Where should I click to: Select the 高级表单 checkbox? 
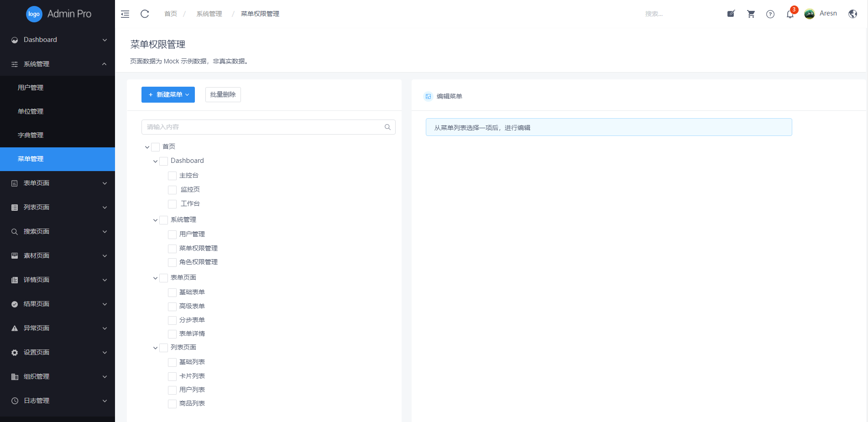172,307
